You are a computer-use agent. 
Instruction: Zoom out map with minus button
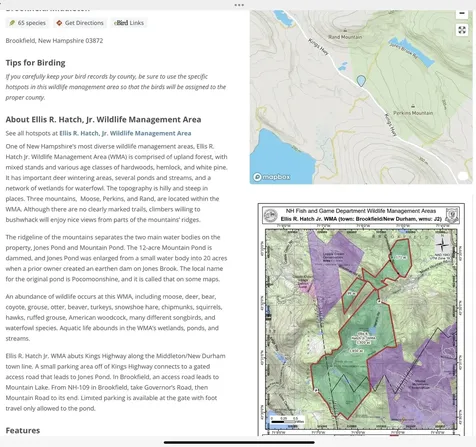click(462, 14)
